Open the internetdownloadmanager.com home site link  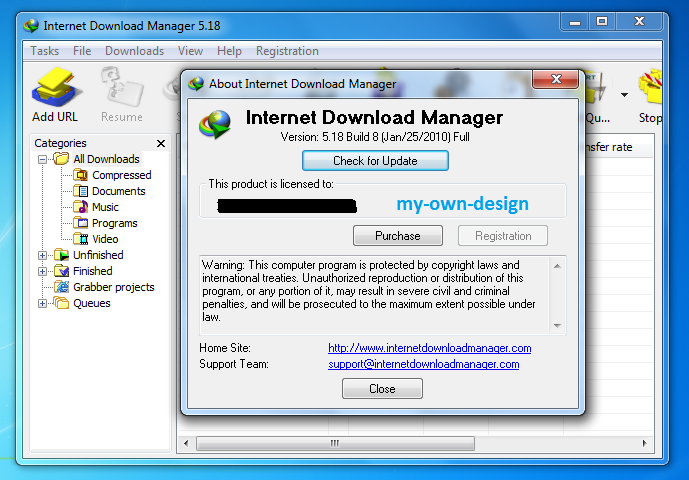(x=429, y=348)
